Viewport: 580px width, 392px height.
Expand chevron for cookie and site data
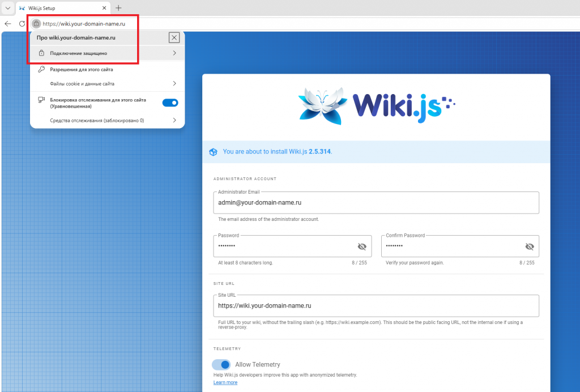pyautogui.click(x=174, y=84)
